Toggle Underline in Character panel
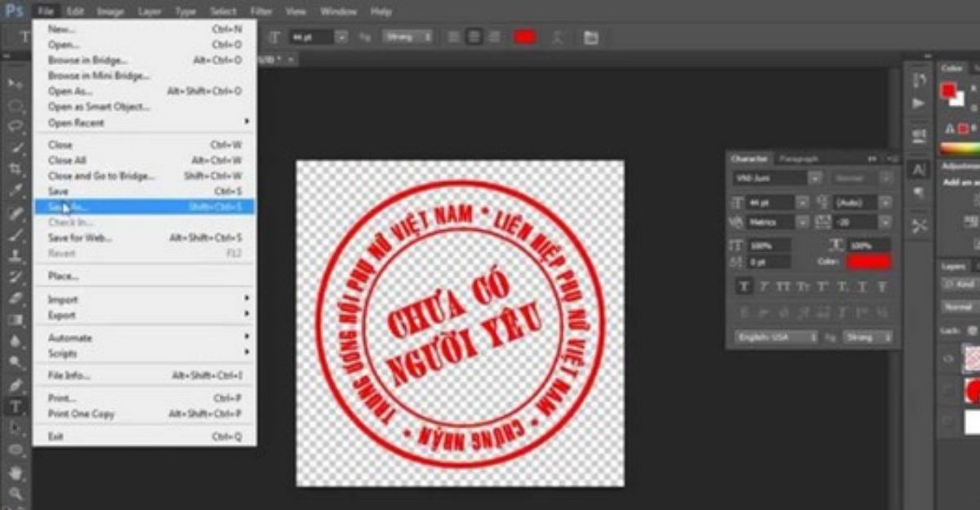 862,286
